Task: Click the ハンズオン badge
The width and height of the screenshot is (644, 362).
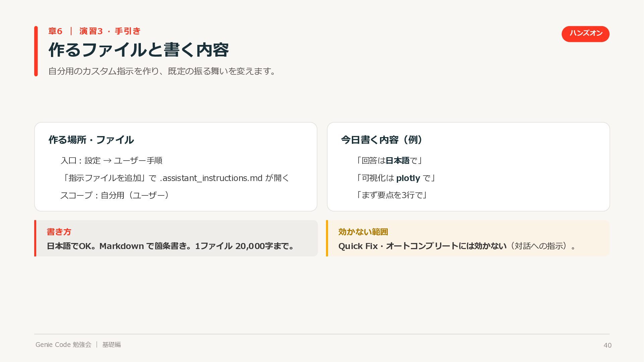Action: tap(585, 34)
